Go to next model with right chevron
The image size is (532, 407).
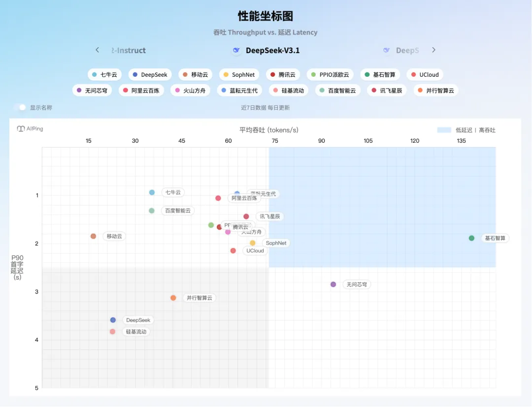[433, 50]
